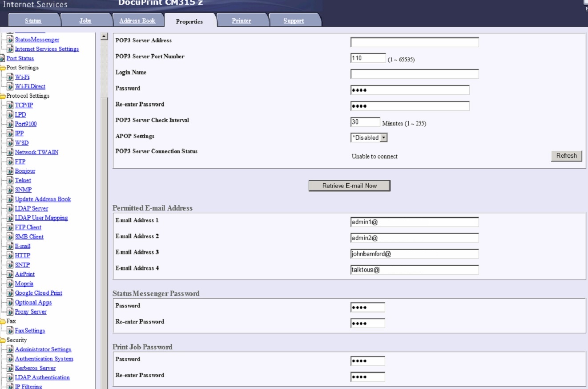Click the Login Name input field

coord(415,74)
